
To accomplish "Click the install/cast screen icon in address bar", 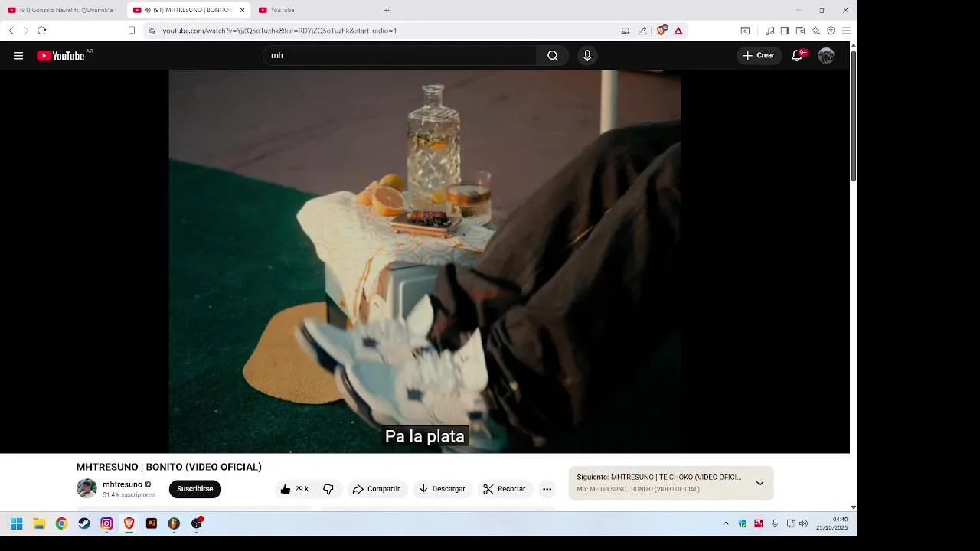I will pyautogui.click(x=626, y=31).
